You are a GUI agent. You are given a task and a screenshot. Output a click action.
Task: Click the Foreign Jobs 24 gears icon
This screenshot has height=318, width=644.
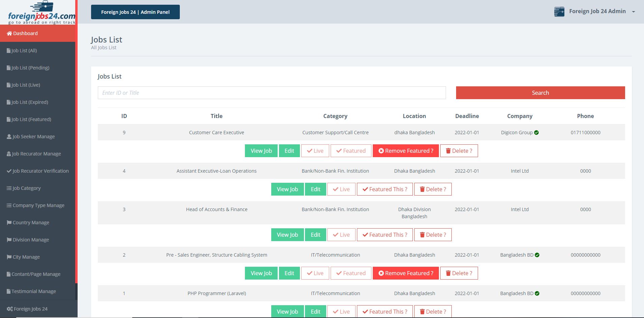click(10, 309)
